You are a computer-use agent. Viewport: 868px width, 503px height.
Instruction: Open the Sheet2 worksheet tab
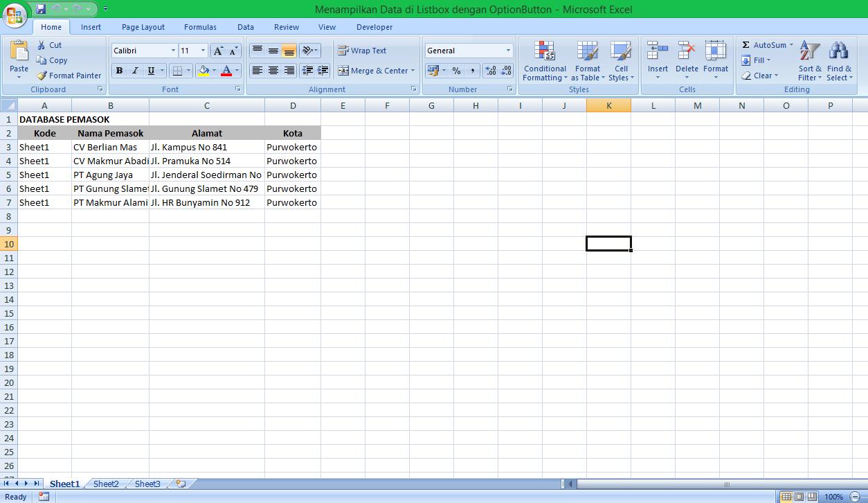point(105,484)
